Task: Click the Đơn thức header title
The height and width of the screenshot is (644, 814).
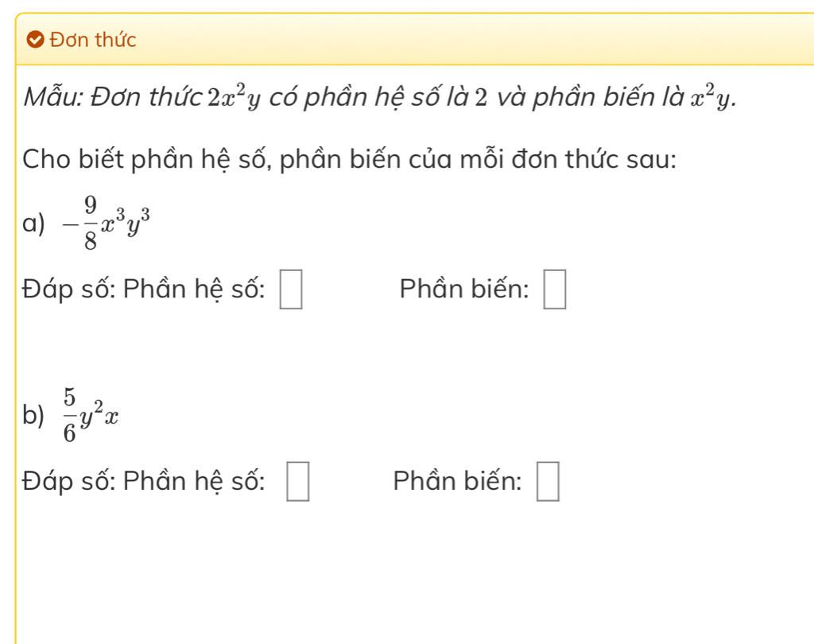Action: pos(93,40)
